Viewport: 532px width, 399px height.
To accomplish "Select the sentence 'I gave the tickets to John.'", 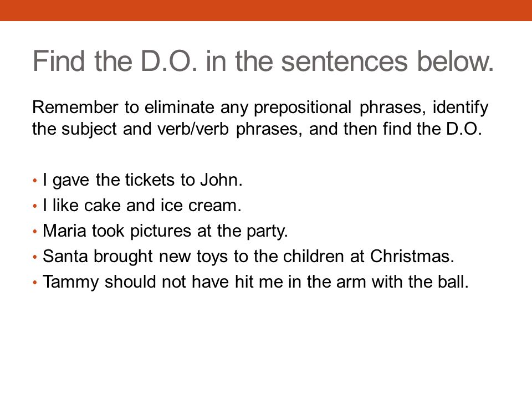I will pos(142,180).
